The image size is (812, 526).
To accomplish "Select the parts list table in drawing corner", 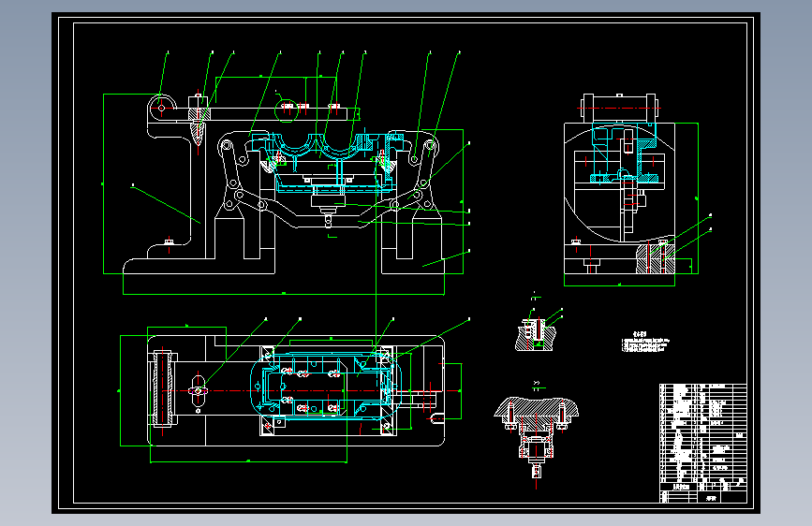I will (703, 443).
